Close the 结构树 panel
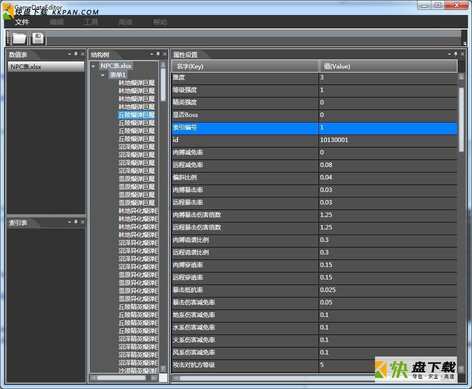472x389 pixels. pos(165,54)
